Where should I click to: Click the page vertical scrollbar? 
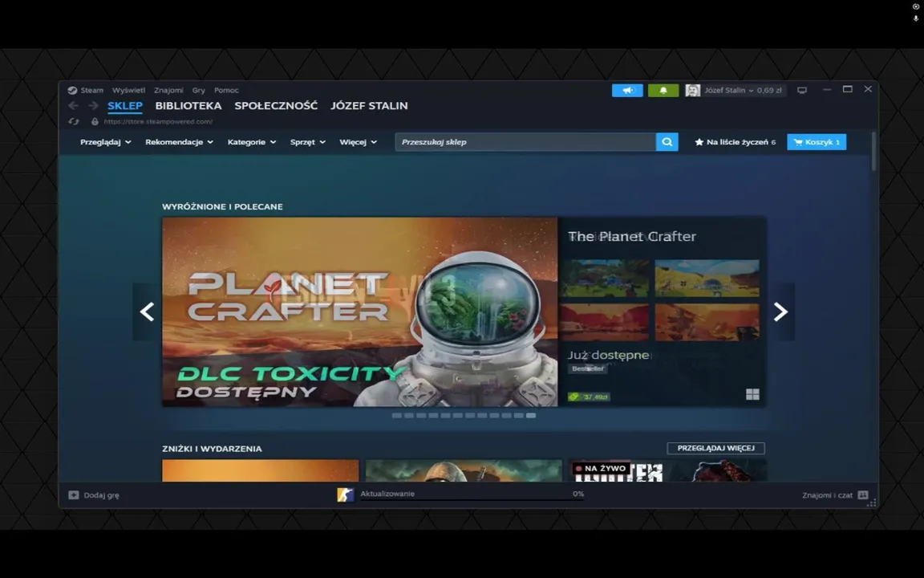pyautogui.click(x=873, y=153)
